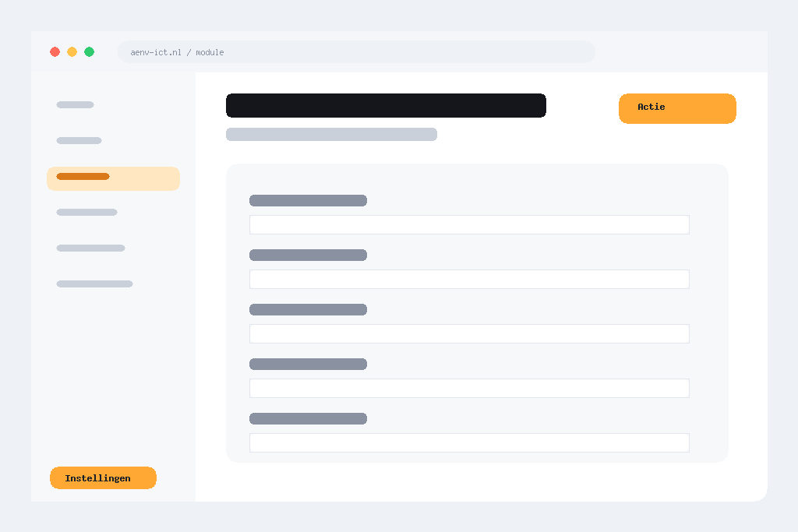
Task: Select the sixth sidebar menu item
Action: [x=94, y=284]
